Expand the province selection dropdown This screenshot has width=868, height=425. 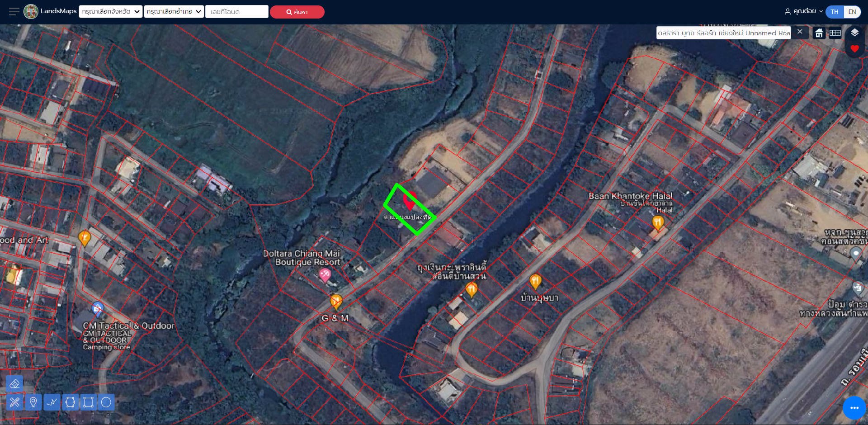coord(111,12)
